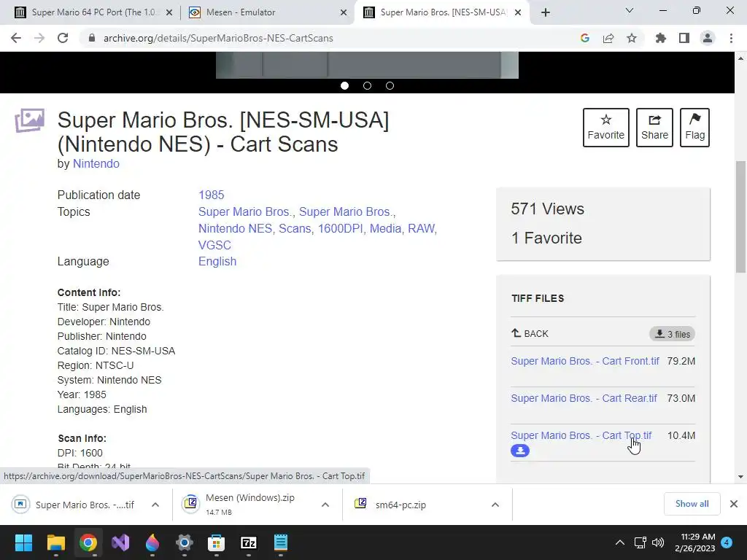Expand options for sm64-pc.zip download
This screenshot has width=747, height=560.
tap(495, 505)
